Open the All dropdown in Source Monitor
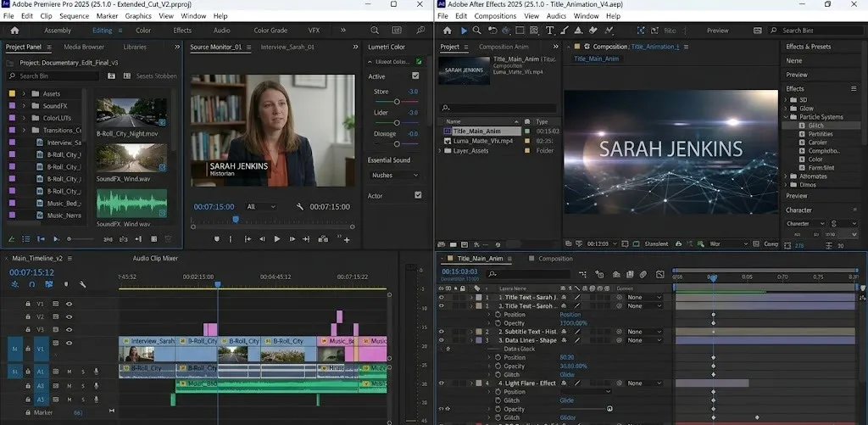The height and width of the screenshot is (425, 868). [x=261, y=207]
